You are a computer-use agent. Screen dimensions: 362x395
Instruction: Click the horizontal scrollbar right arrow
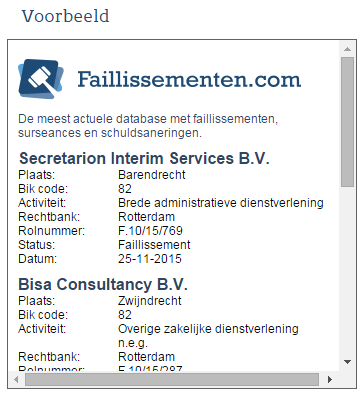tap(330, 379)
